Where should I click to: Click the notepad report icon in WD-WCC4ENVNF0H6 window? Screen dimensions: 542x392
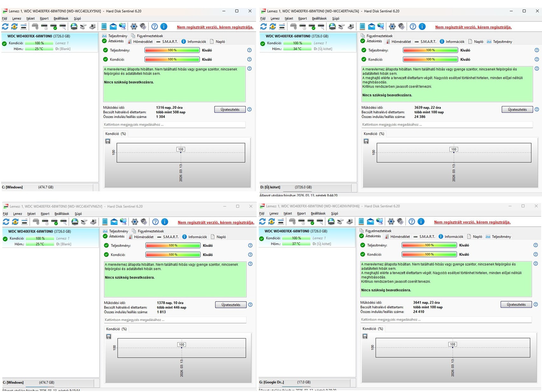point(361,221)
